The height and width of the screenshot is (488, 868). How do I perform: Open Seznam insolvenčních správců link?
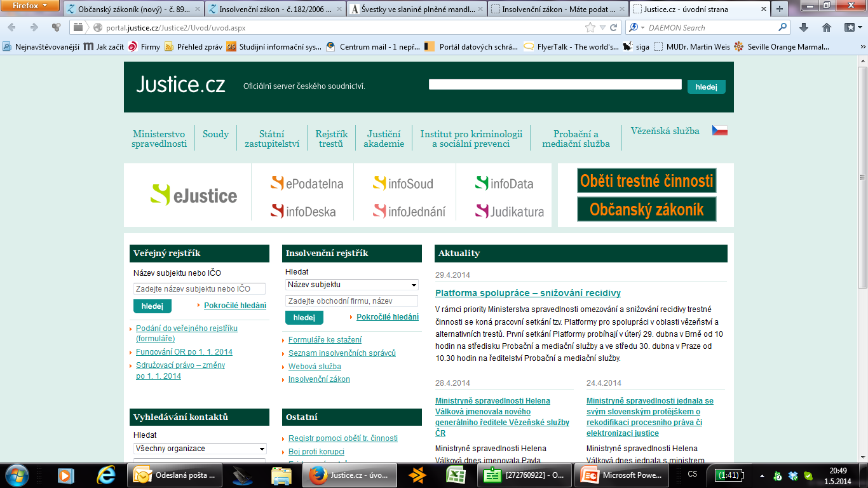(342, 353)
